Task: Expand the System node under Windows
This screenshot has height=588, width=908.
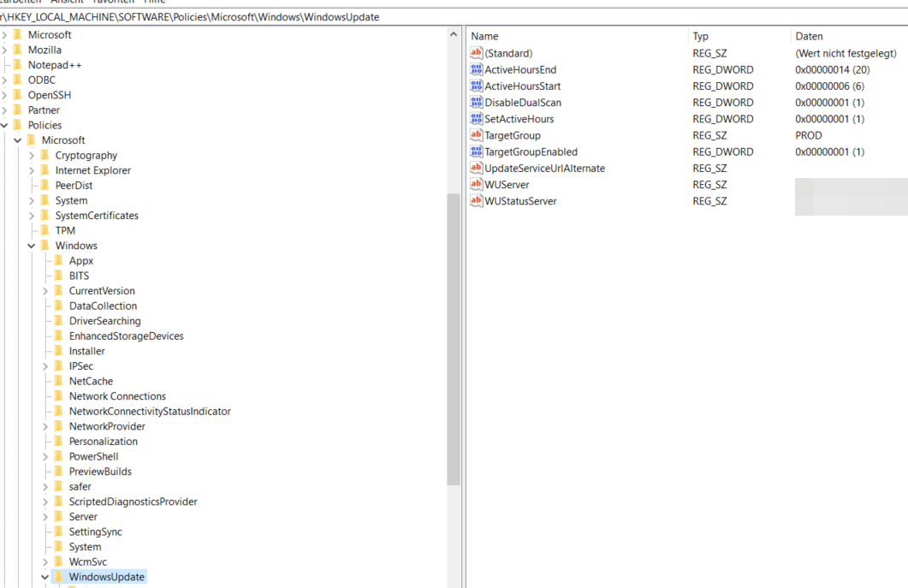Action: click(44, 546)
